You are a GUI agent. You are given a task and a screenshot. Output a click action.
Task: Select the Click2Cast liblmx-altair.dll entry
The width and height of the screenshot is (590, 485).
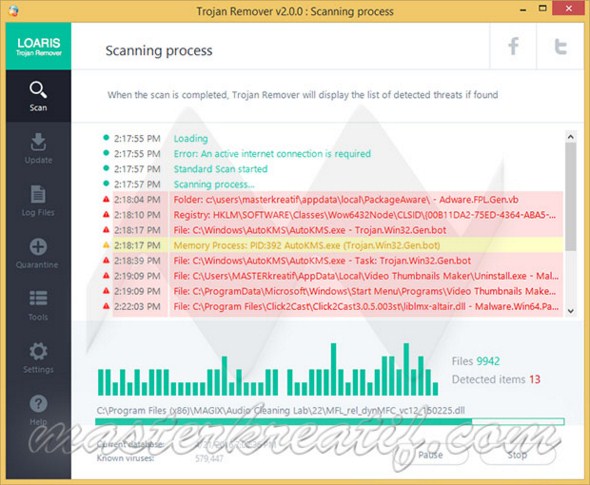tap(366, 306)
